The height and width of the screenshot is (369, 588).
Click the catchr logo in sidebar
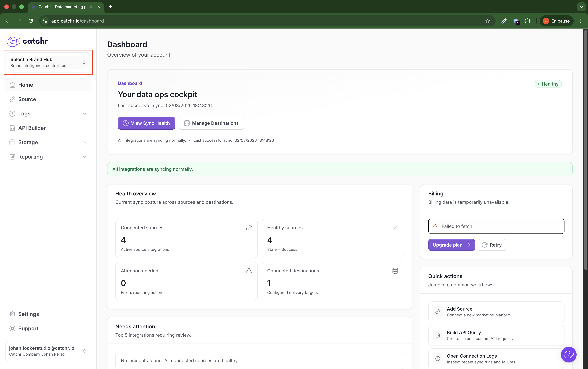tap(27, 41)
